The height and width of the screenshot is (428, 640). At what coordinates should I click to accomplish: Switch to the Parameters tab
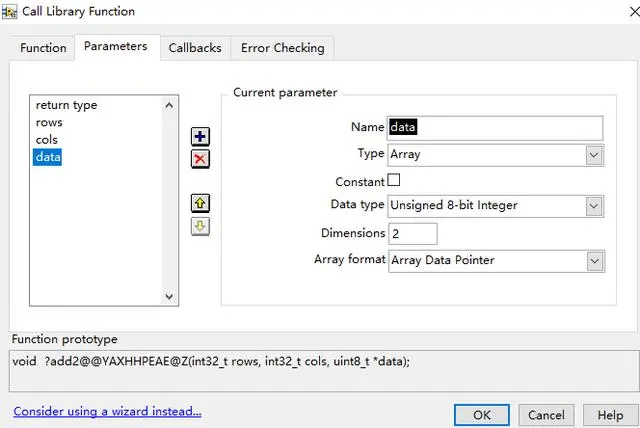coord(116,47)
